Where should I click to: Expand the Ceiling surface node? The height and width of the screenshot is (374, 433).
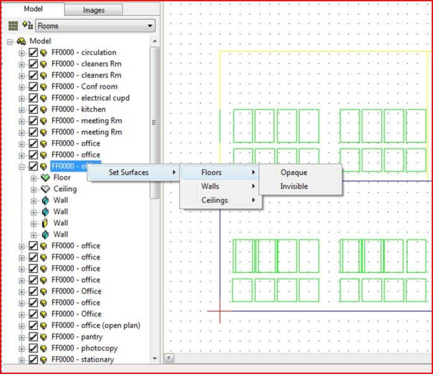click(34, 189)
